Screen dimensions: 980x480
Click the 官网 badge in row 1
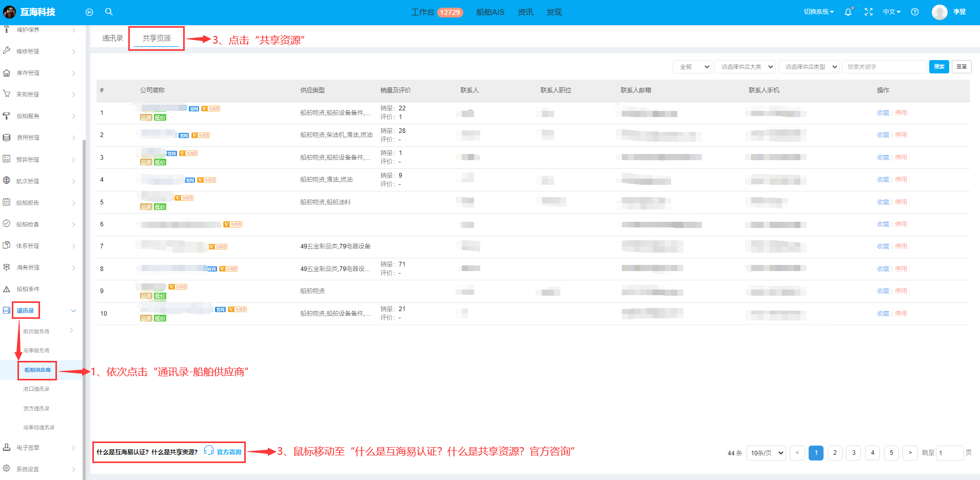tap(194, 109)
